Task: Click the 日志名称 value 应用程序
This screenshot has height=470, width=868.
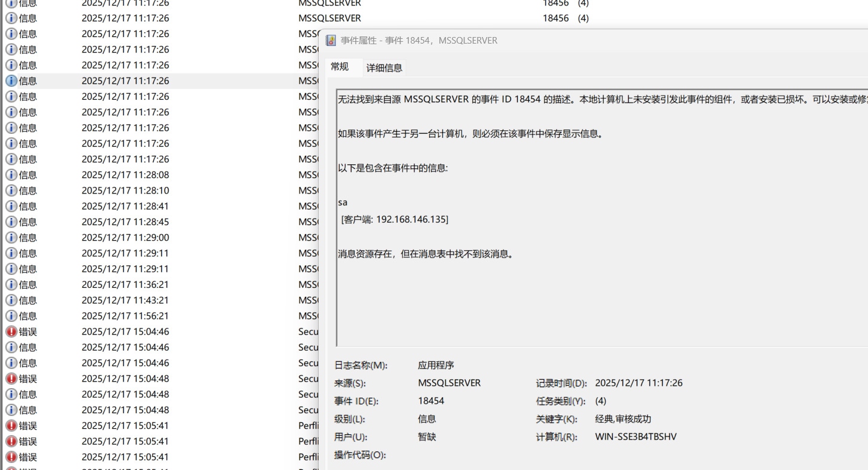Action: (x=436, y=365)
